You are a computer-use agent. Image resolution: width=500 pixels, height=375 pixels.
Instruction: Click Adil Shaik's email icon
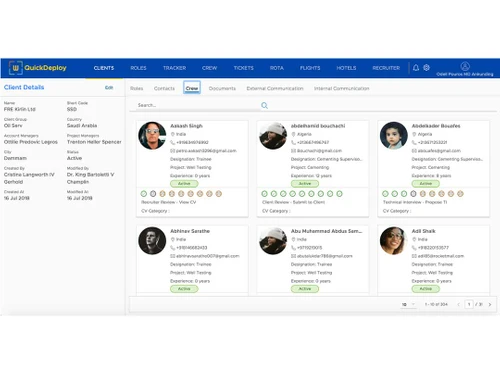click(x=414, y=256)
